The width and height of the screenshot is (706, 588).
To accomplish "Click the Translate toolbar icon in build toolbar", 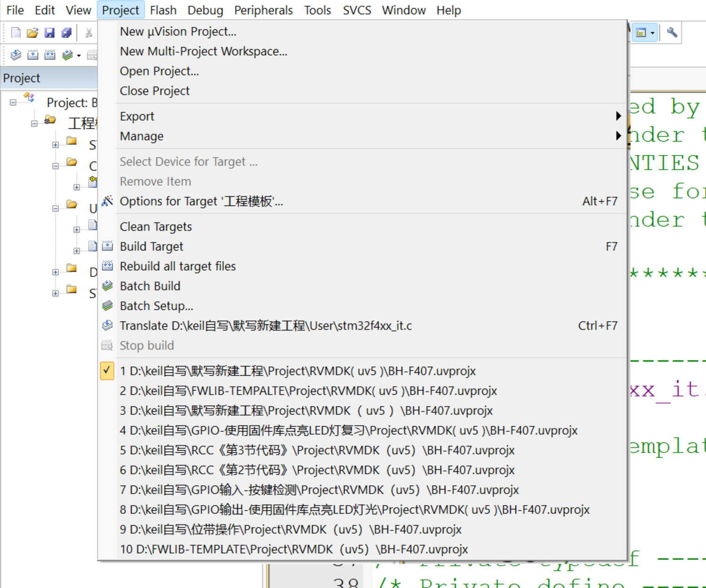I will click(16, 55).
